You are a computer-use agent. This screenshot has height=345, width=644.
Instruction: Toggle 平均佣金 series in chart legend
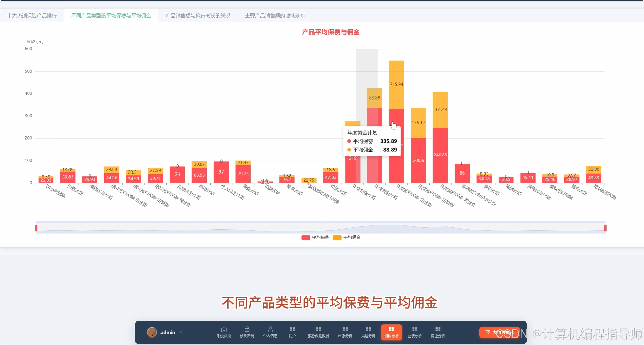click(347, 238)
